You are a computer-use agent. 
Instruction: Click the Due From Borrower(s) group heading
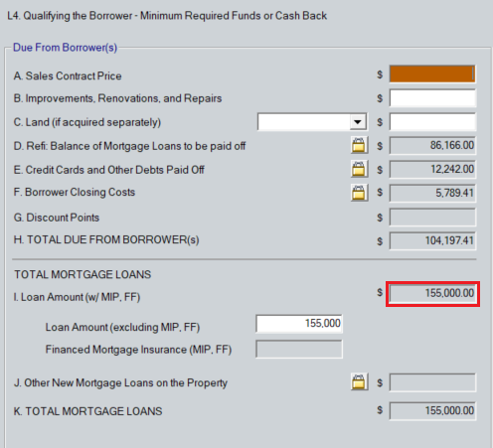pyautogui.click(x=65, y=48)
